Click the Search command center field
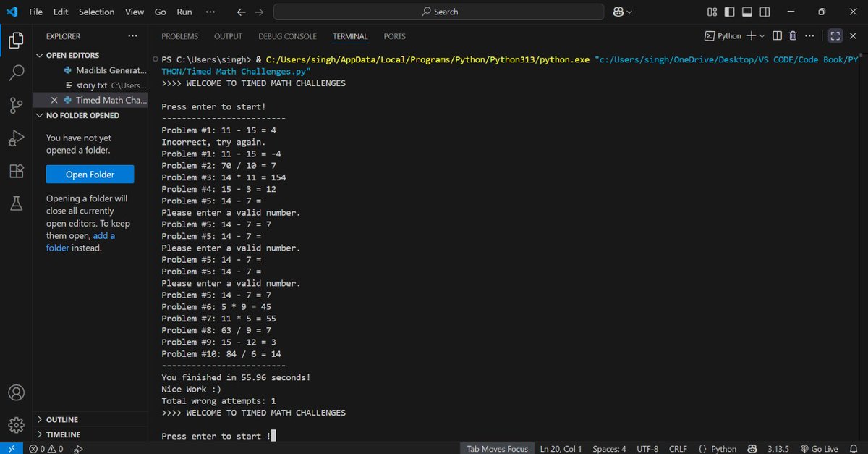Screen dimensions: 868x454 pos(440,12)
